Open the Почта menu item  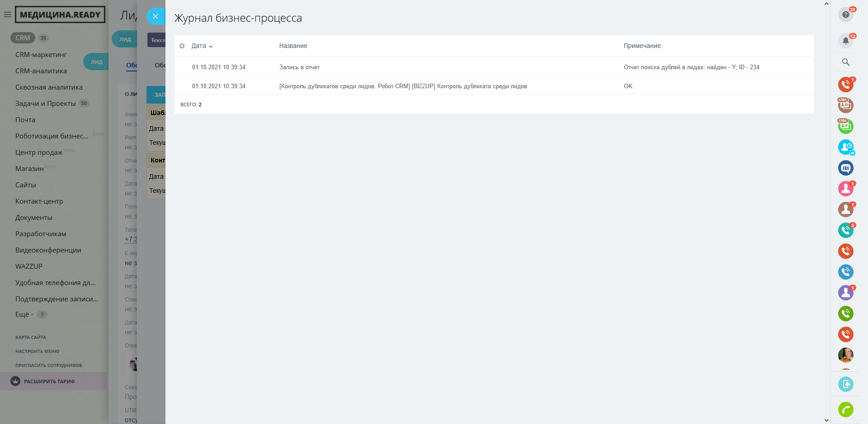coord(25,120)
